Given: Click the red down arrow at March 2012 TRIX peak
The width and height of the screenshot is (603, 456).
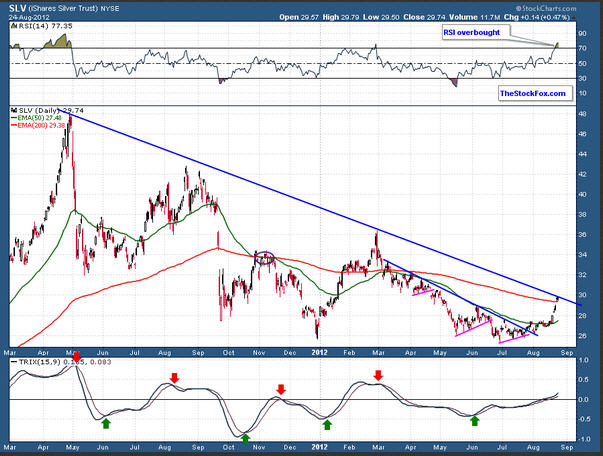Looking at the screenshot, I should 378,376.
